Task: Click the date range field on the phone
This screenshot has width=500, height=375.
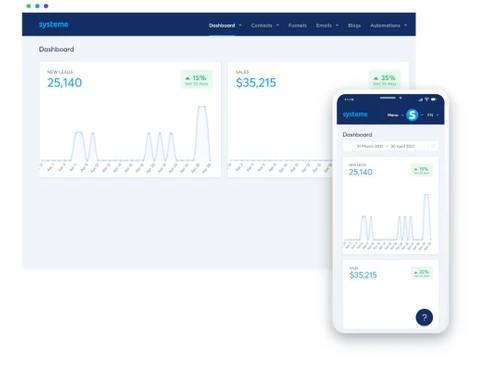Action: coord(390,146)
